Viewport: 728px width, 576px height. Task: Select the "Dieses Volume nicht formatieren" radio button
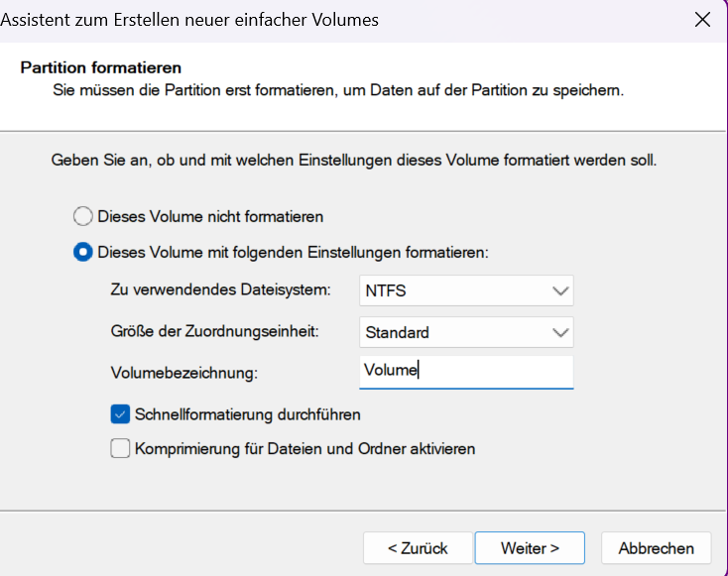[x=83, y=215]
